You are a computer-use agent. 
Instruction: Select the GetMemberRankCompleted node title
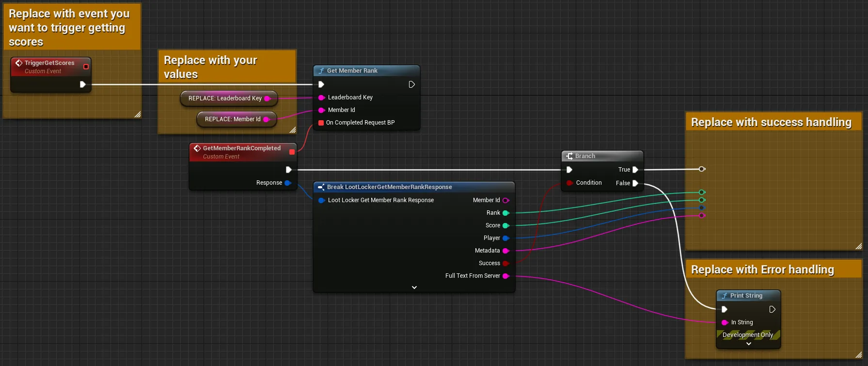242,148
